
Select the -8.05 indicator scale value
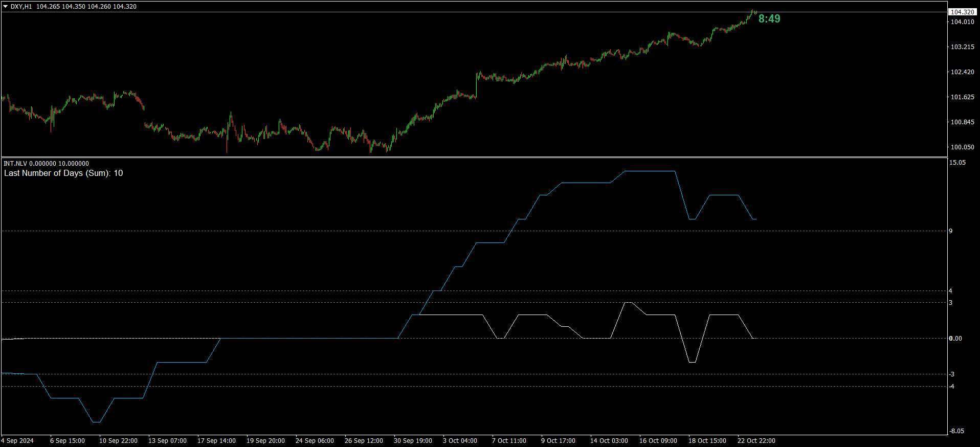pos(957,431)
